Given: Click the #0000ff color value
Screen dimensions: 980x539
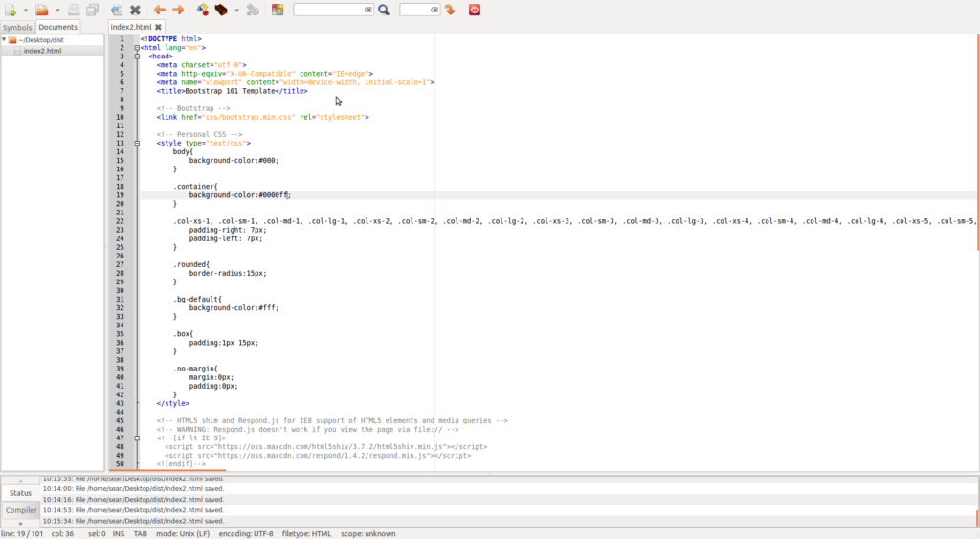Looking at the screenshot, I should click(x=273, y=195).
